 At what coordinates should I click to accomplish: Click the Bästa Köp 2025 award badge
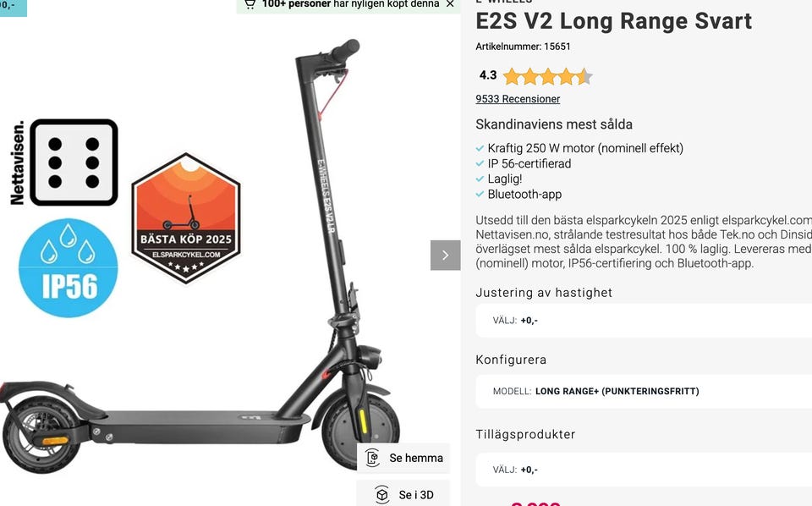186,218
